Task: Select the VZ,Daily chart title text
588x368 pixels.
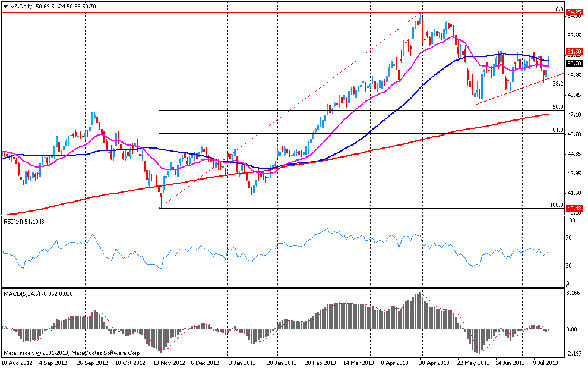Action: tap(21, 7)
